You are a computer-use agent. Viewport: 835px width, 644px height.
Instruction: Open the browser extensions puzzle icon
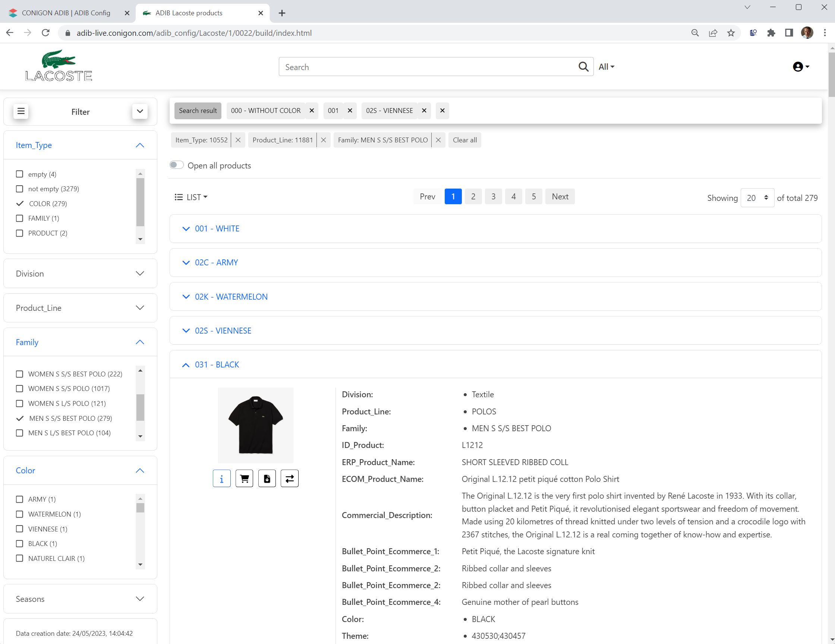tap(771, 33)
